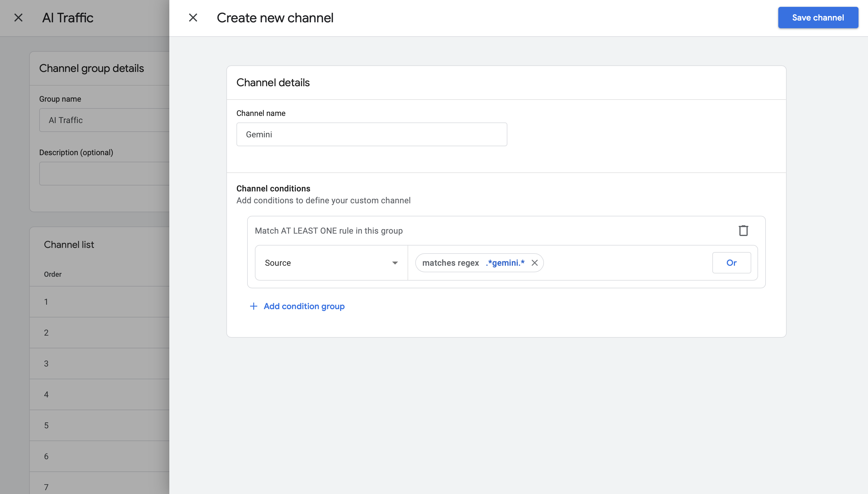Close the Create new channel panel
Viewport: 868px width, 494px height.
193,18
